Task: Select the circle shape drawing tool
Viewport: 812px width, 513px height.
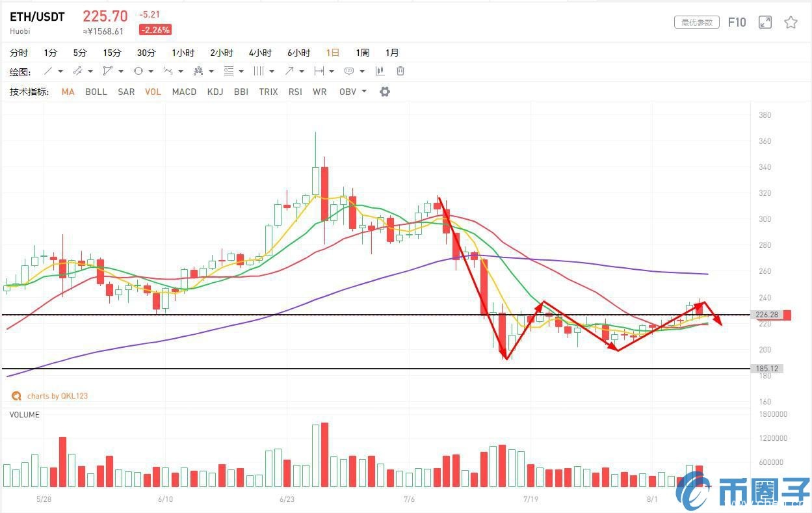Action: pyautogui.click(x=138, y=71)
